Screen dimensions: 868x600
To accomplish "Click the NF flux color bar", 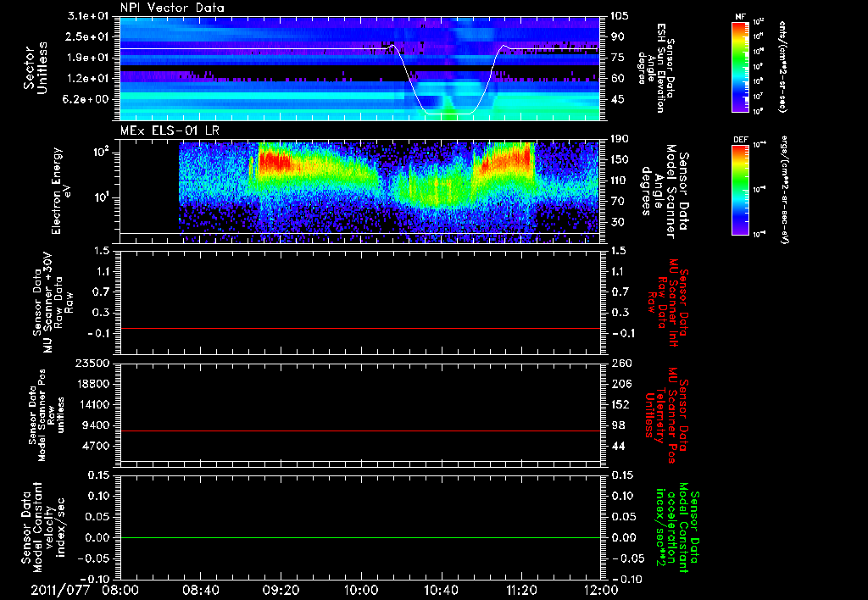I will coord(741,66).
